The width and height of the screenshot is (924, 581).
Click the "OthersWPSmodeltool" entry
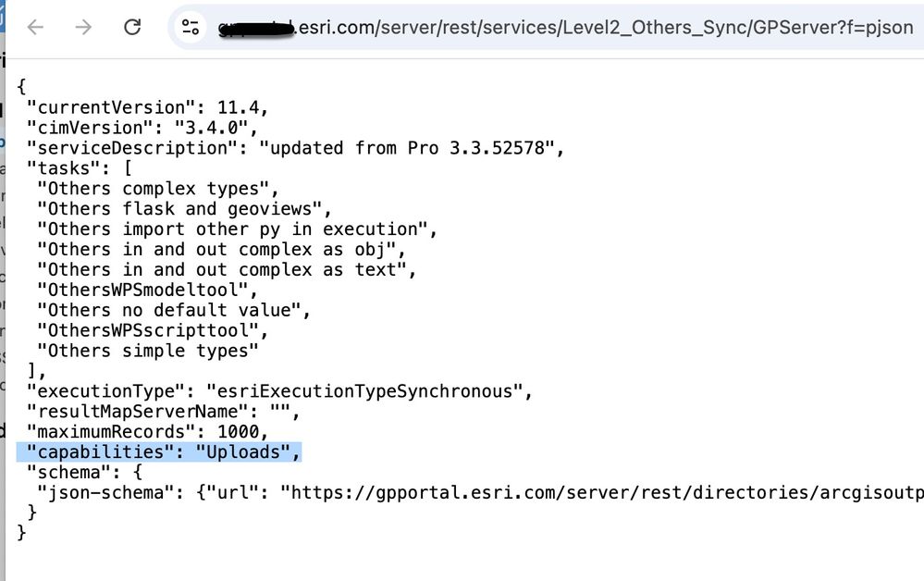click(x=146, y=290)
